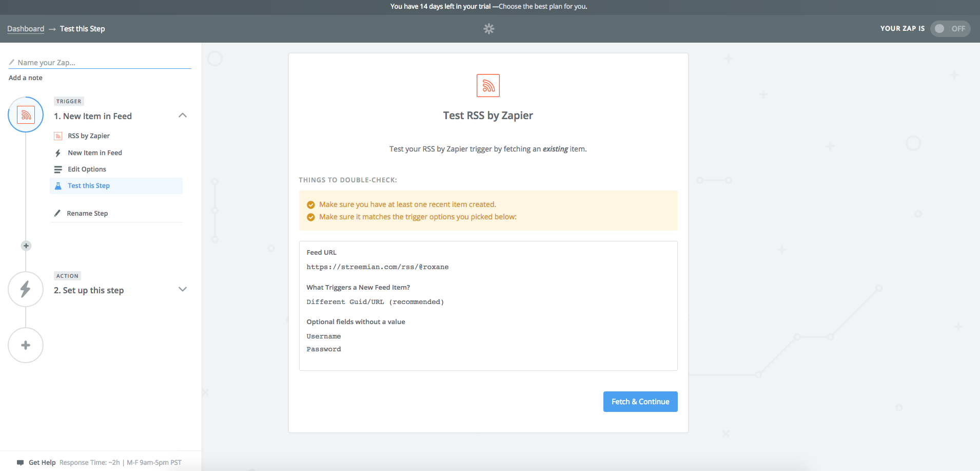Click the ACTION label tag
This screenshot has width=980, height=471.
pyautogui.click(x=67, y=276)
